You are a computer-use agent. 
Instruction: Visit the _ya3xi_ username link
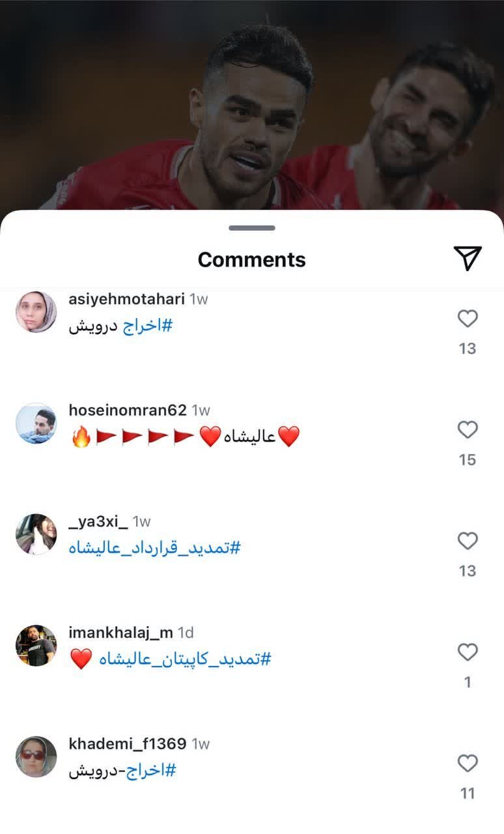click(x=98, y=522)
